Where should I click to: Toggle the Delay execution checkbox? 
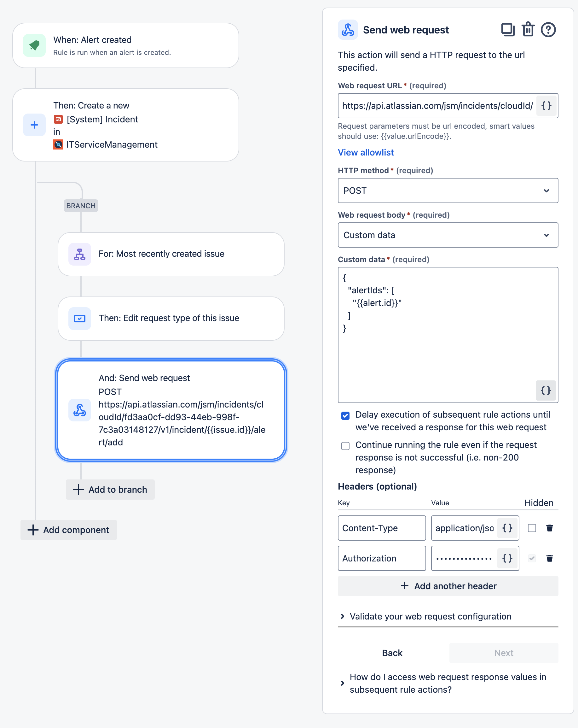pos(345,416)
